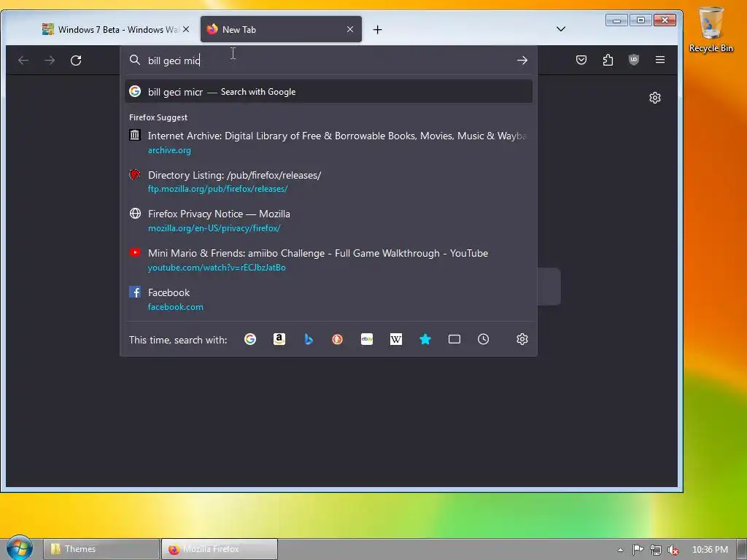Open a new tab with the plus button

point(377,29)
